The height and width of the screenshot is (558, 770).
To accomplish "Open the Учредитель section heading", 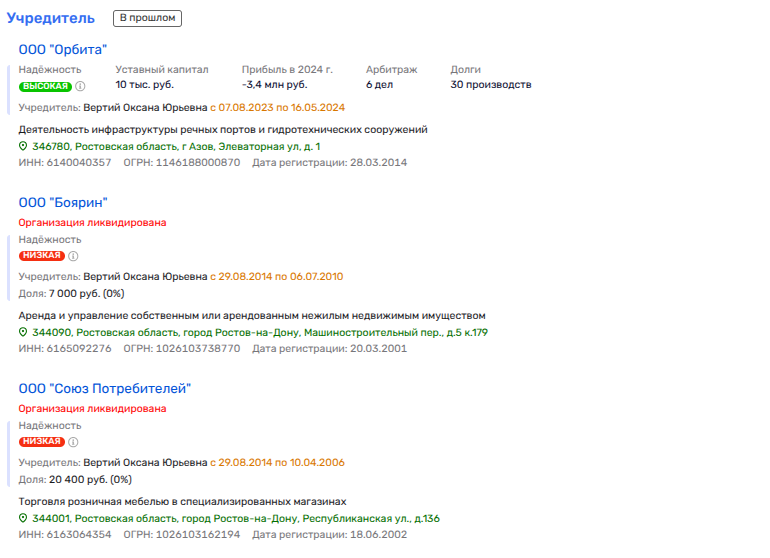I will coord(51,18).
